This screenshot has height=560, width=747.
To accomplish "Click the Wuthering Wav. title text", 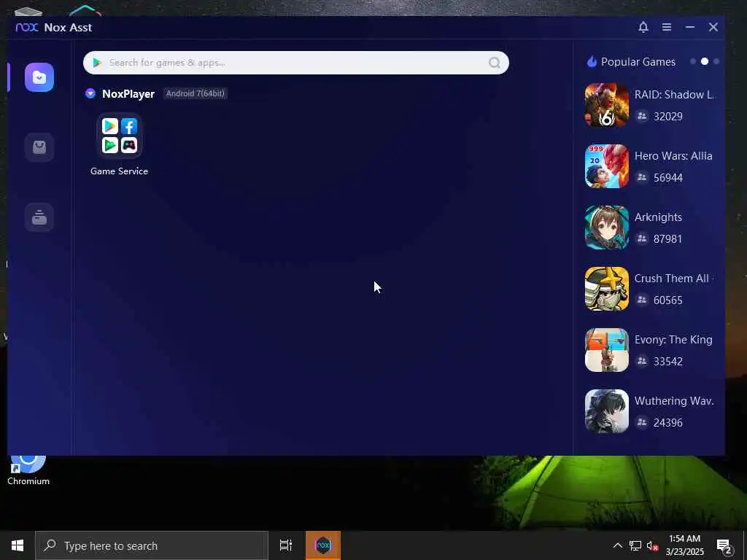I will pos(674,401).
